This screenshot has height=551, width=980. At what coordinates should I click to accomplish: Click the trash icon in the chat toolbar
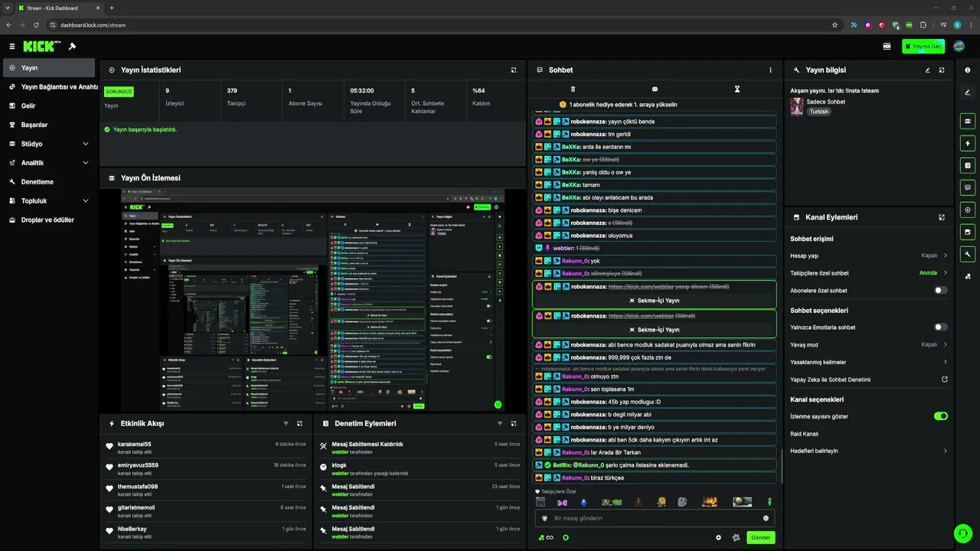click(573, 90)
